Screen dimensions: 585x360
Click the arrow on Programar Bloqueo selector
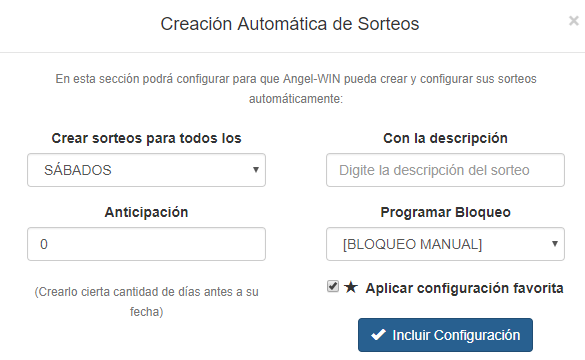tap(555, 244)
